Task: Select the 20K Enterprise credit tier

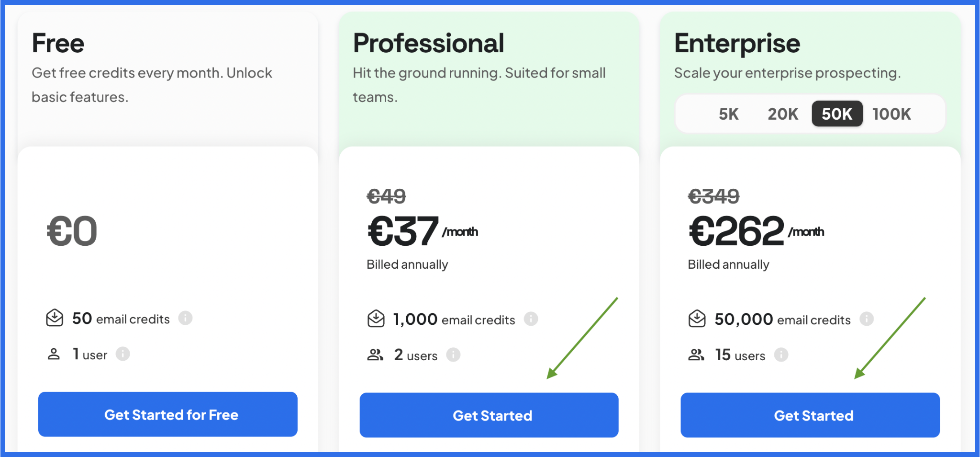Action: [x=783, y=114]
